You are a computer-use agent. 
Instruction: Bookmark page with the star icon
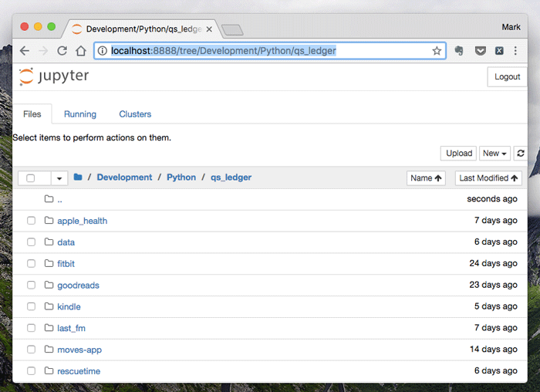tap(437, 51)
